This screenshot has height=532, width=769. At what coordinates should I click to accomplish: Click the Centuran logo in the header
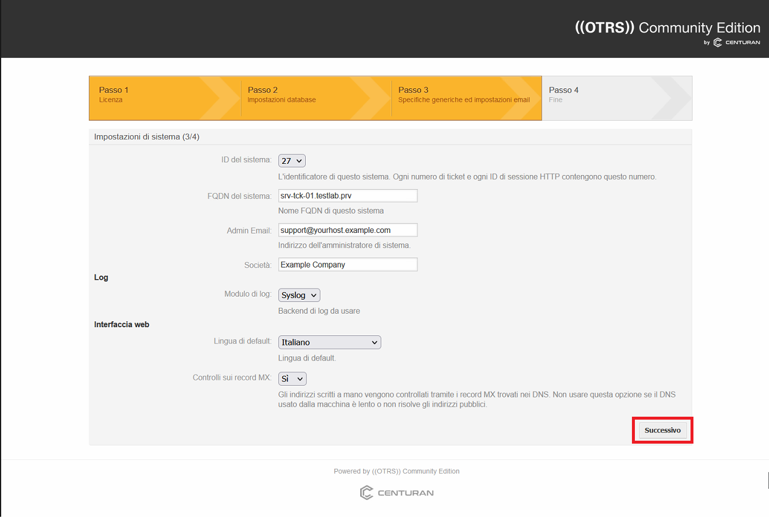tap(736, 43)
